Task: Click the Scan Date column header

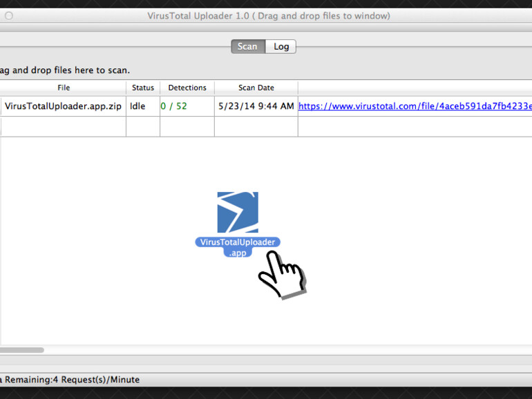Action: (x=256, y=88)
